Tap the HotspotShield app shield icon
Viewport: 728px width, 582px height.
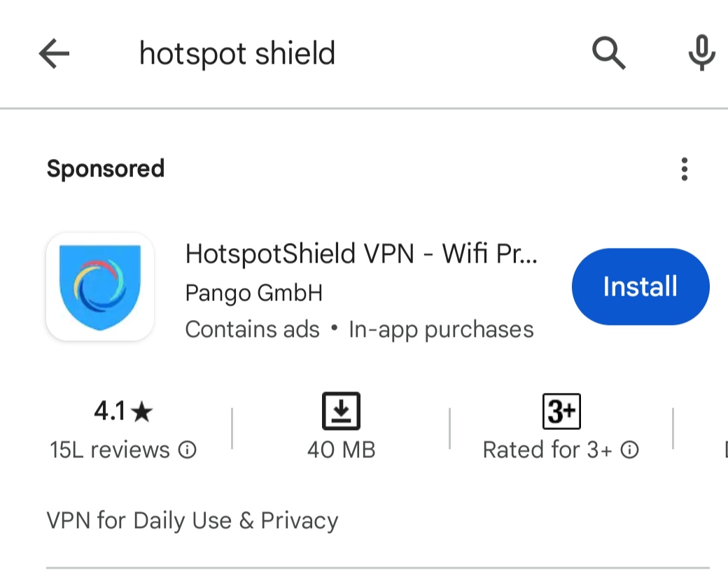click(x=100, y=286)
